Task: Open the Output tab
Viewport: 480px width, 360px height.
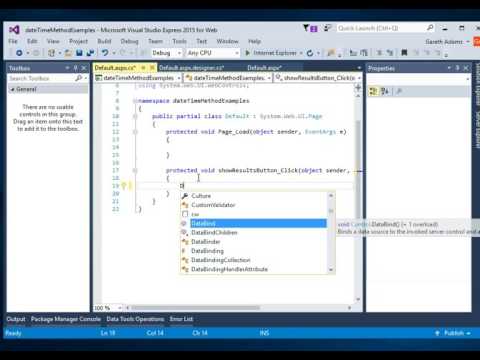Action: (16, 319)
